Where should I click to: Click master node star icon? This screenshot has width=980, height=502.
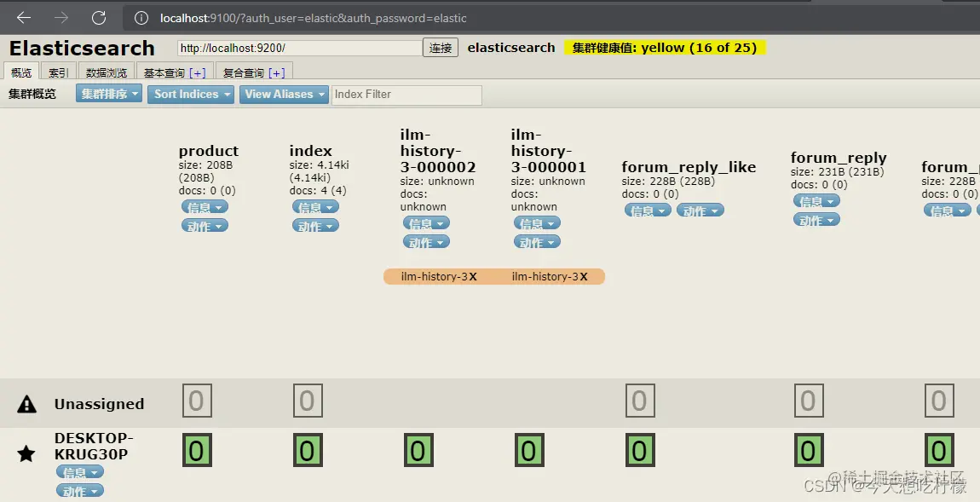tap(26, 453)
